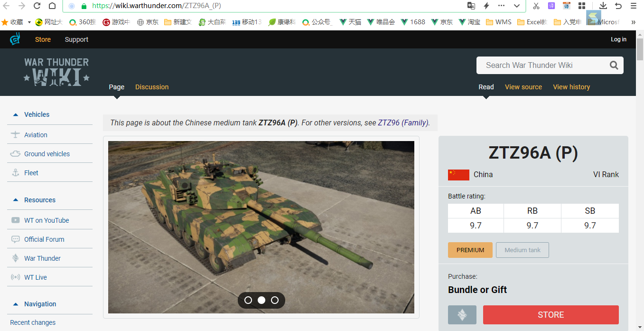The height and width of the screenshot is (331, 644).
Task: Click the VI Rank text
Action: pos(606,174)
